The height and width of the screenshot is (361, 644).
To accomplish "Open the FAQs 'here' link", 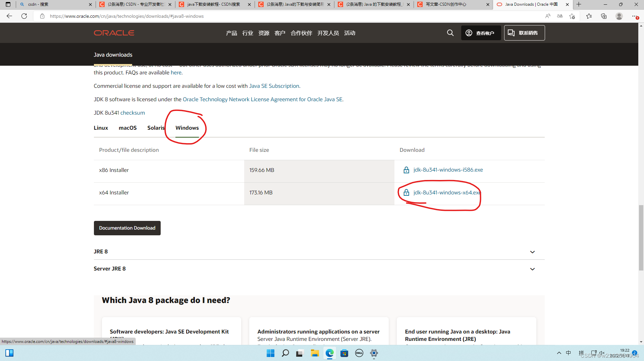I will click(x=176, y=72).
